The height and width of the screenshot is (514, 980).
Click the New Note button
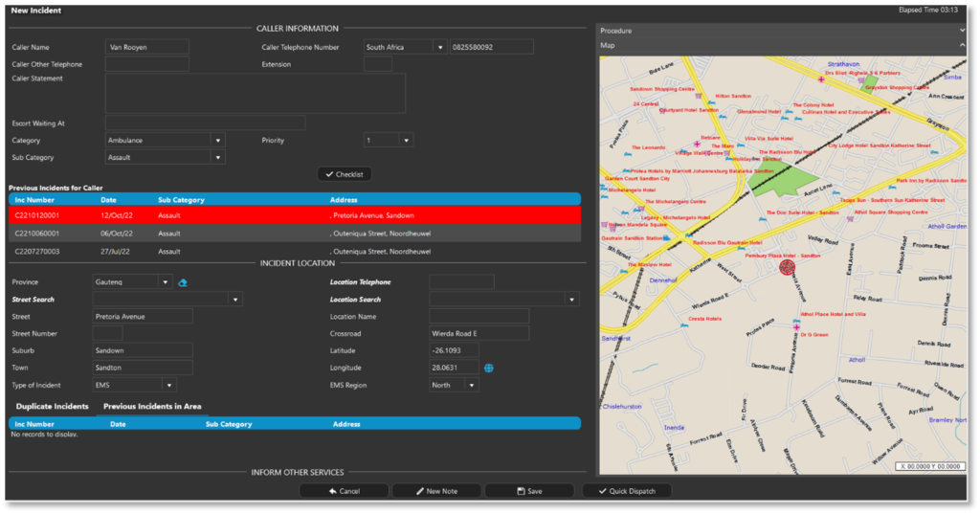[436, 491]
